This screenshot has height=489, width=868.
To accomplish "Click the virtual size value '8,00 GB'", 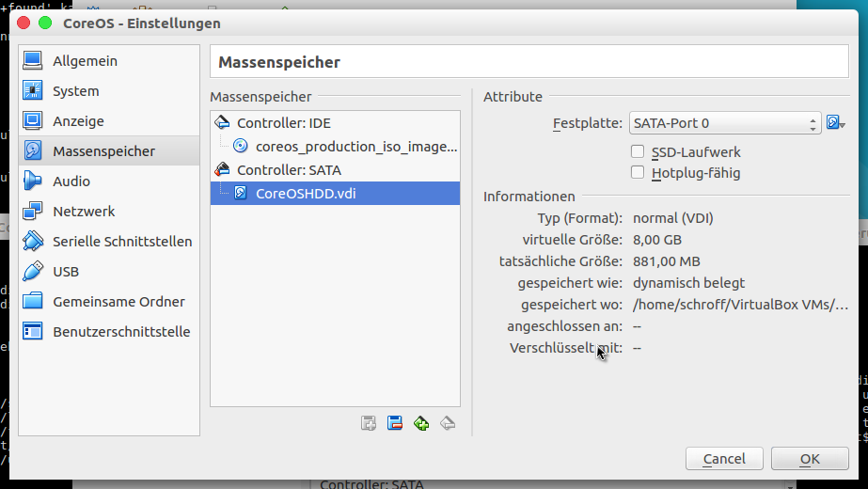I will (657, 240).
